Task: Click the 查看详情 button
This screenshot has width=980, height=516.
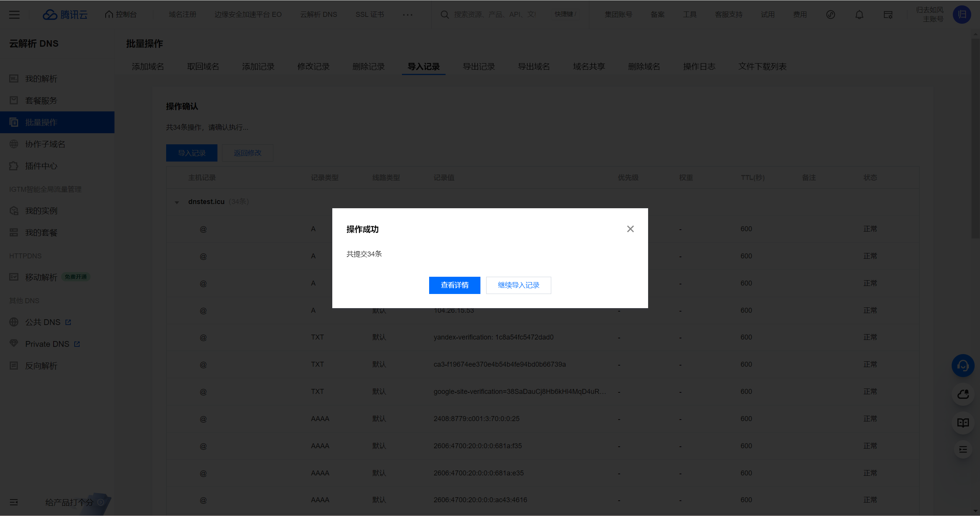Action: (454, 285)
